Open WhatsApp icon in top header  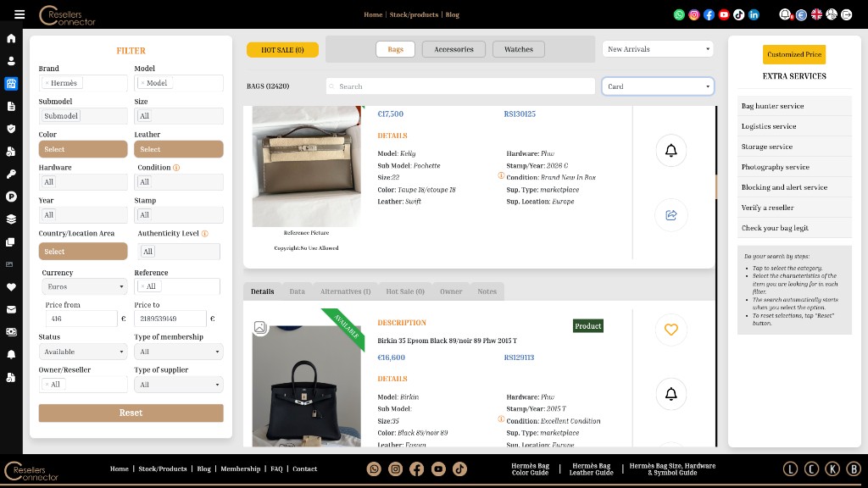[x=679, y=15]
